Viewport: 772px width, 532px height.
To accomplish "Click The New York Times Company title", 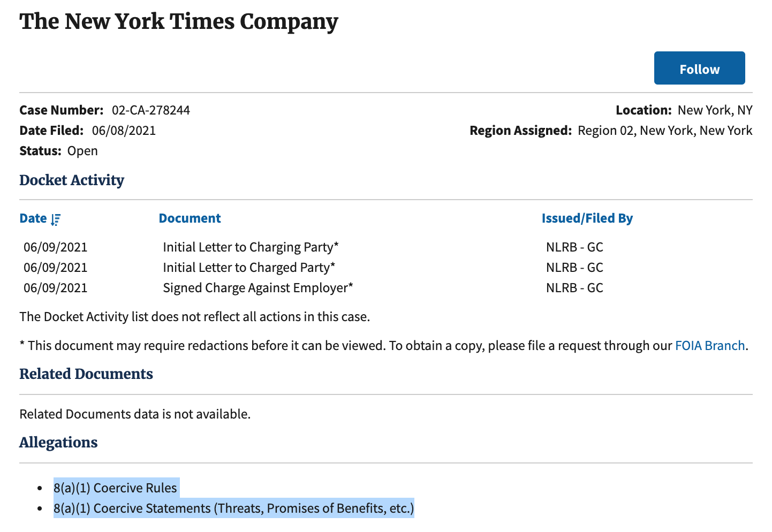I will tap(179, 21).
